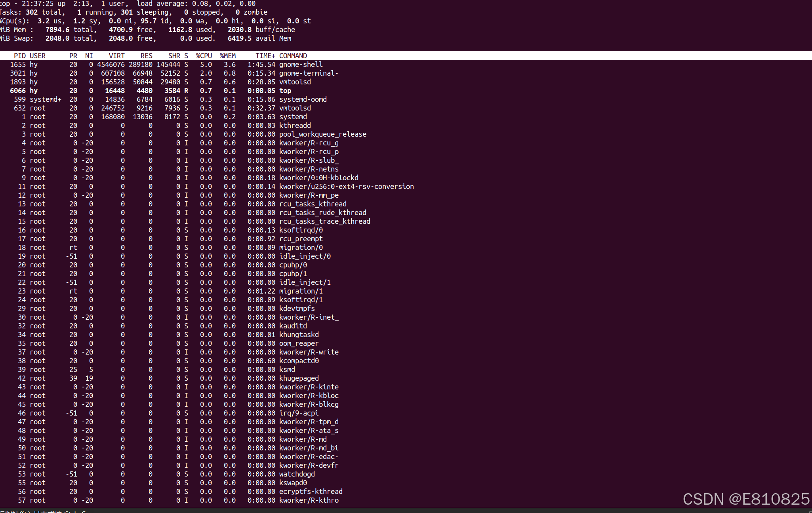Click the ecryptfs-kthread command

(311, 492)
